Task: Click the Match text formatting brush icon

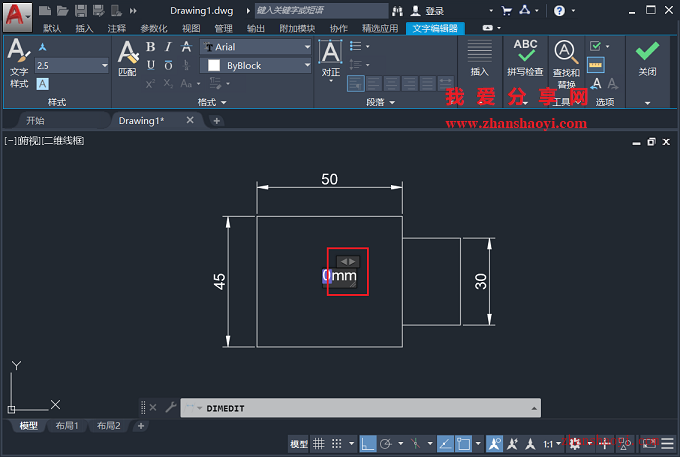Action: click(x=128, y=52)
